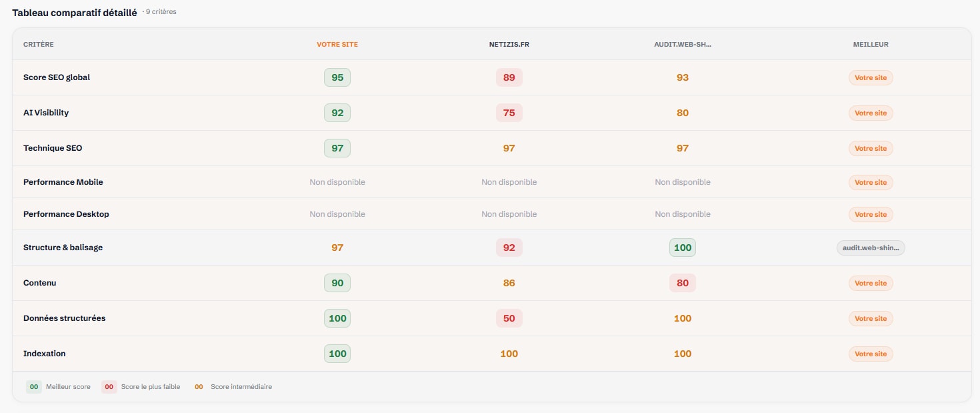Click the 'Score le plus faible' legend label

(x=151, y=386)
